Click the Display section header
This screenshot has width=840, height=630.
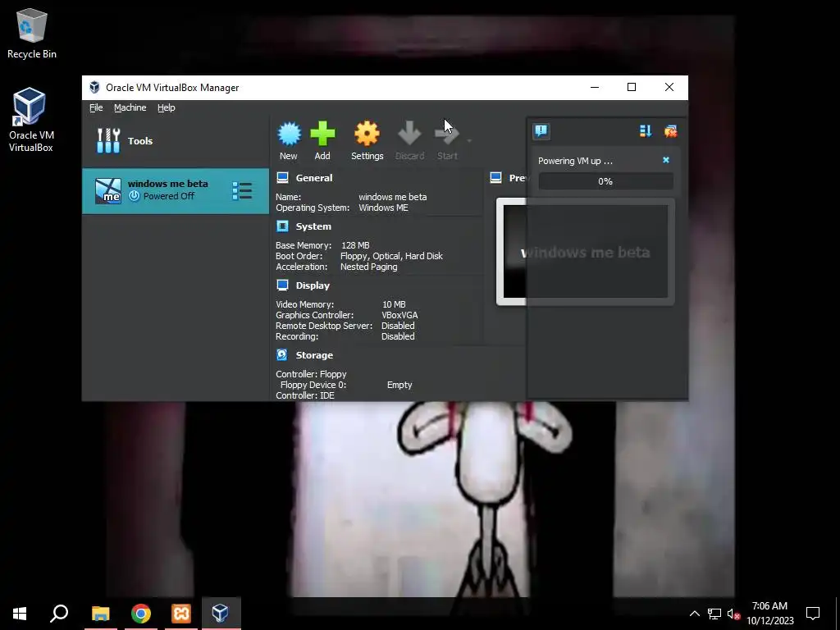tap(313, 285)
